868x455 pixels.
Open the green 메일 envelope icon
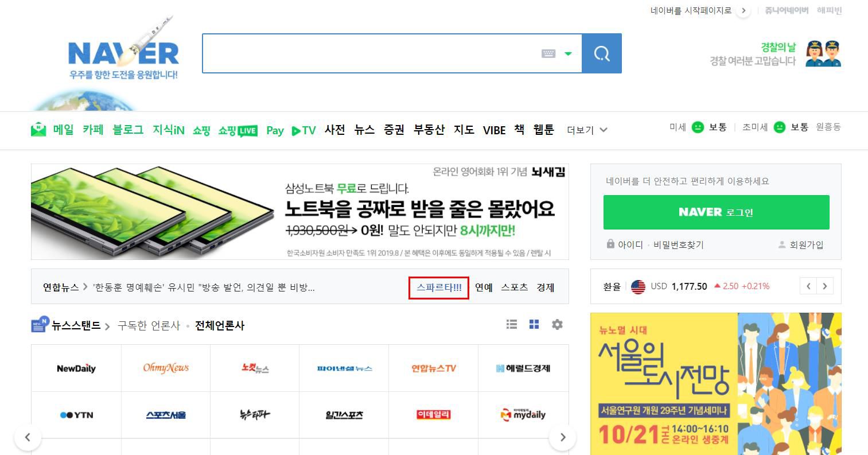click(x=38, y=130)
